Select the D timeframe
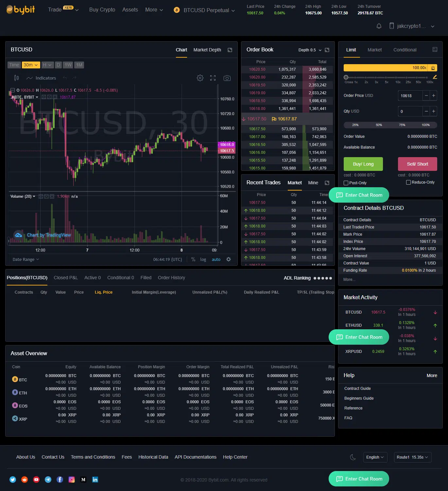The height and width of the screenshot is (491, 448). (x=58, y=65)
